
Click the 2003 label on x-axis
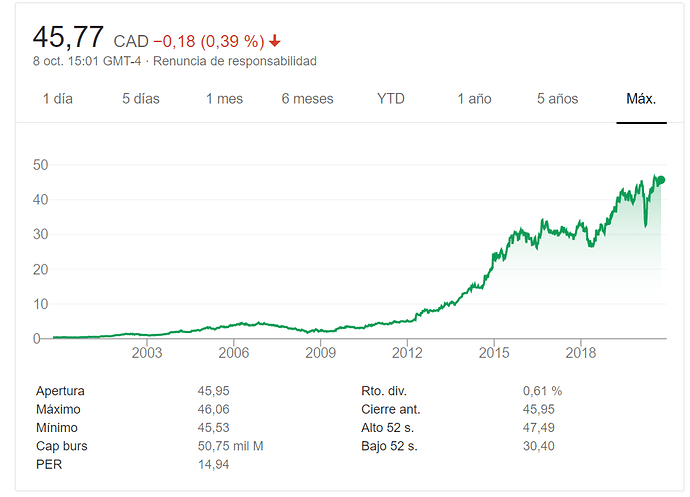click(x=147, y=353)
